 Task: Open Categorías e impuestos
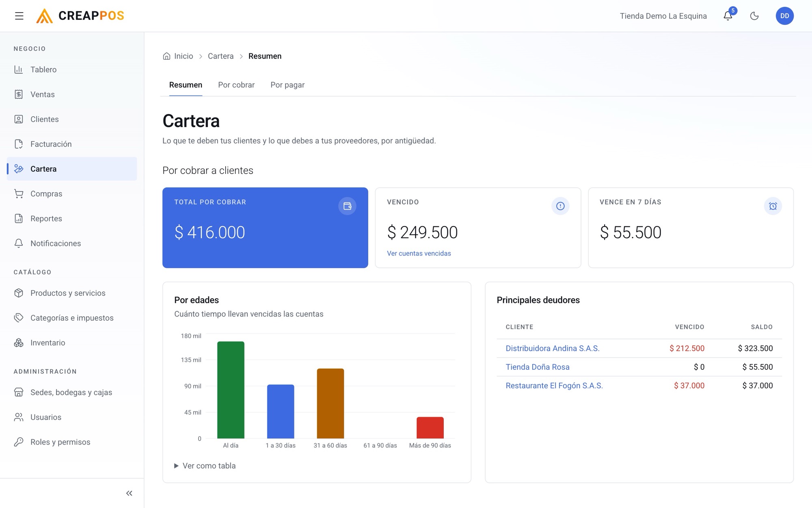point(72,318)
